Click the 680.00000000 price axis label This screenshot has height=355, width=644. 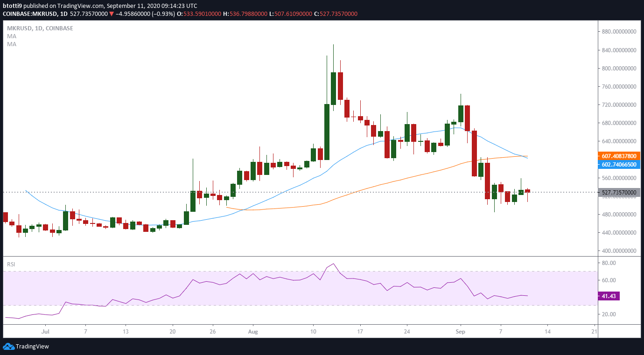pos(619,123)
